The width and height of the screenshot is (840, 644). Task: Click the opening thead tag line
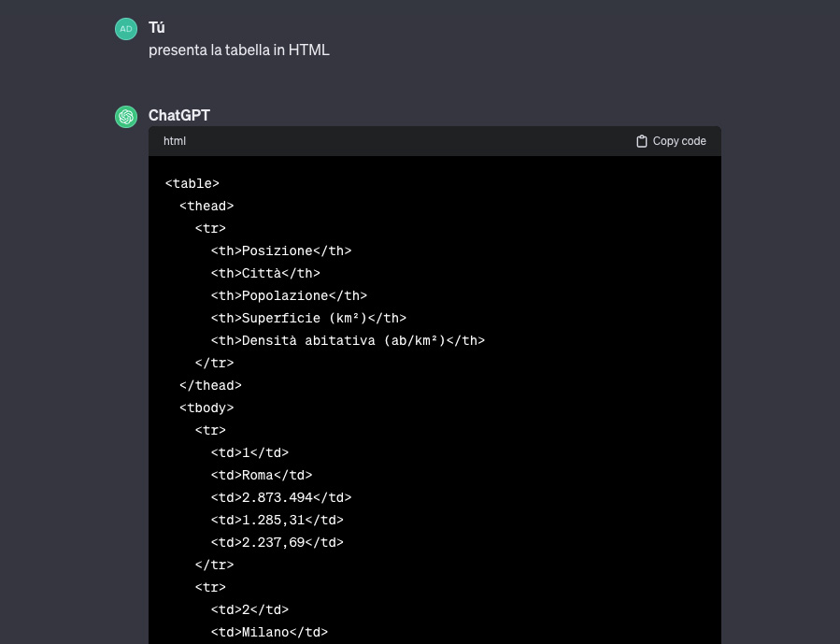(x=206, y=207)
